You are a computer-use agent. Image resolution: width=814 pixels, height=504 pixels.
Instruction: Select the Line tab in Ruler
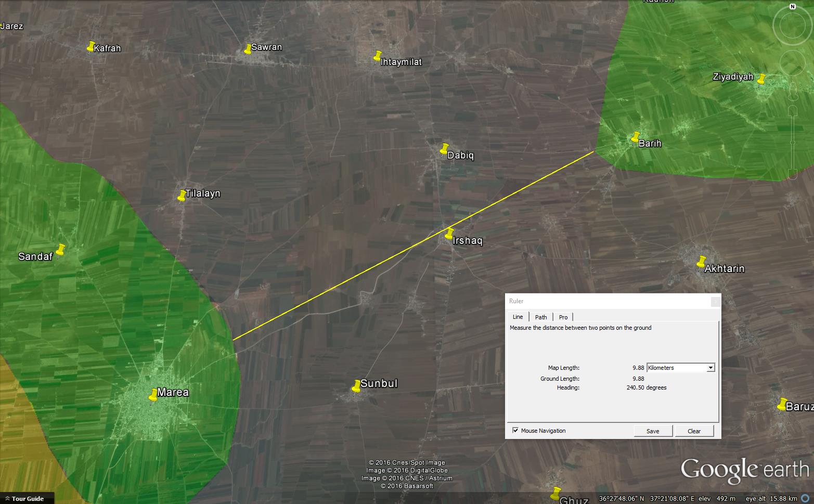(x=518, y=317)
